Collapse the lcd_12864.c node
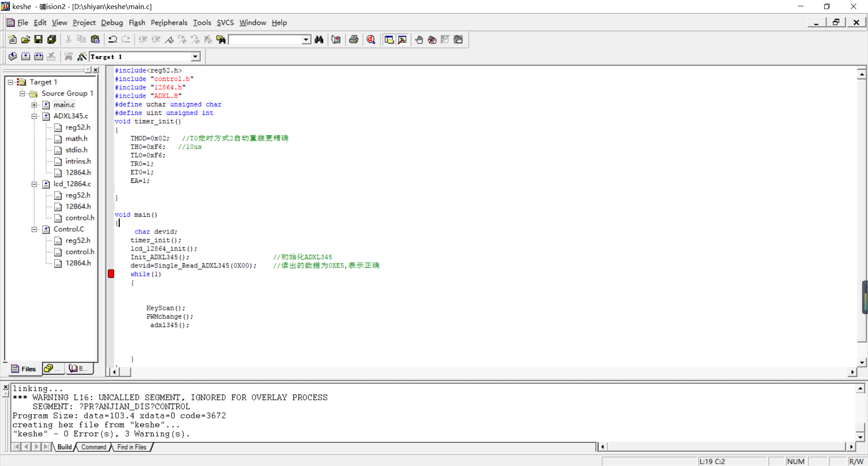 (x=34, y=184)
